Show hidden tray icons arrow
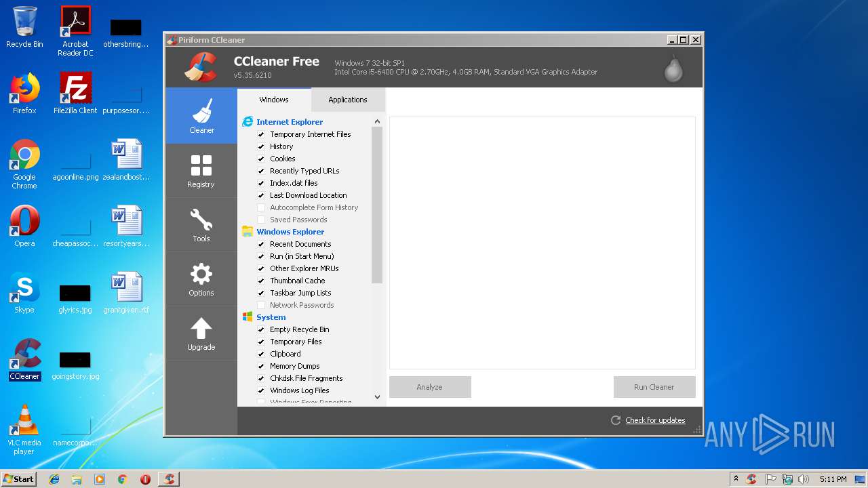The image size is (868, 488). click(x=736, y=479)
